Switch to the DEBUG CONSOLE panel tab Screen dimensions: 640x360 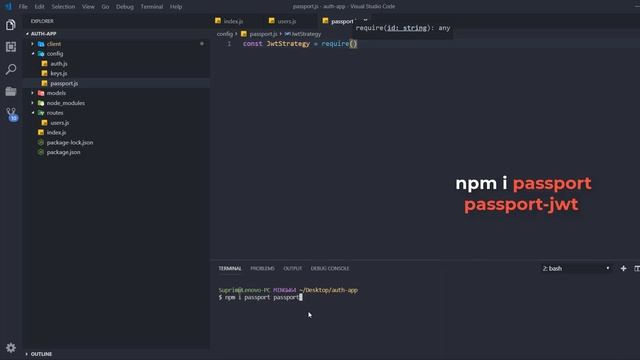pyautogui.click(x=330, y=268)
